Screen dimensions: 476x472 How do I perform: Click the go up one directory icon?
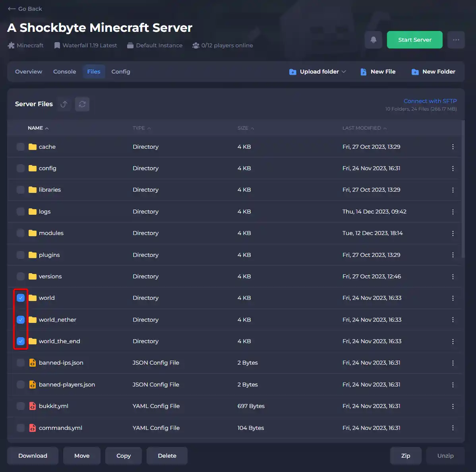(64, 104)
